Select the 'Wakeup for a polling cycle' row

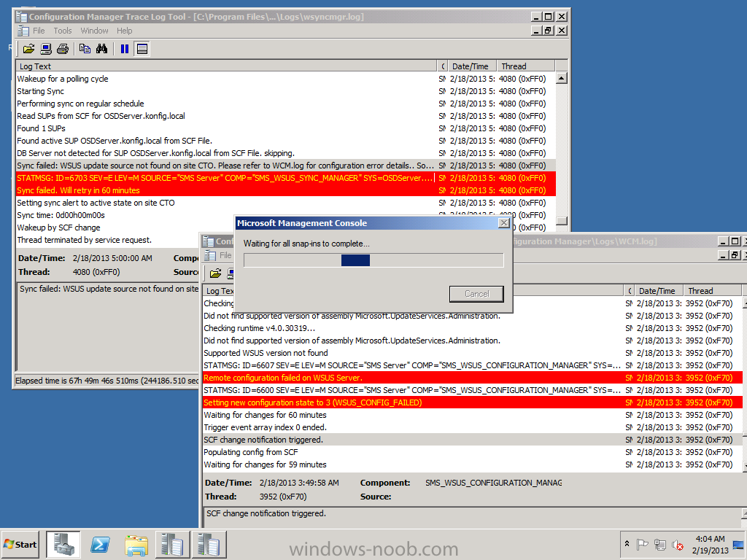pos(286,79)
